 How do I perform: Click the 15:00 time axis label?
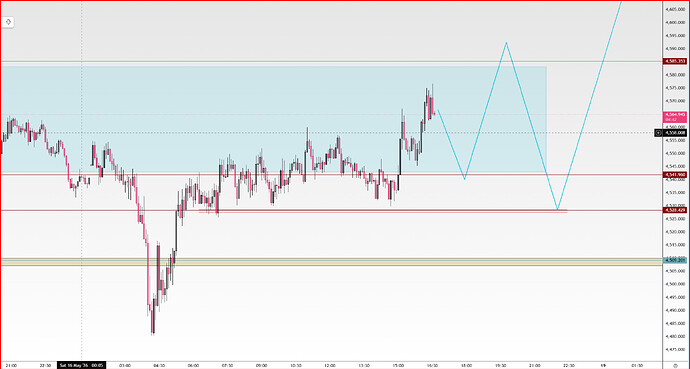[398, 365]
